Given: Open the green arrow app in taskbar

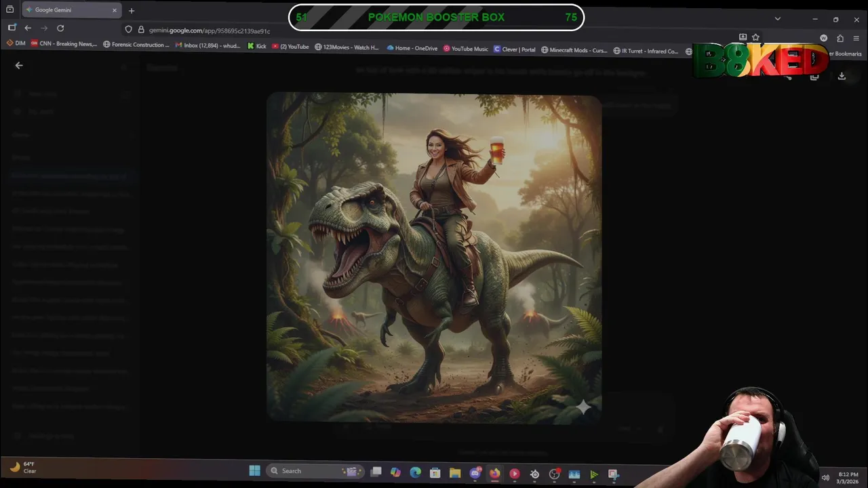Looking at the screenshot, I should 594,475.
